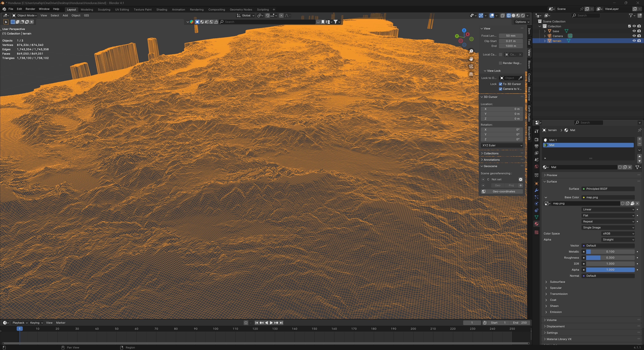Adjust the Roughness slider

[x=610, y=258]
